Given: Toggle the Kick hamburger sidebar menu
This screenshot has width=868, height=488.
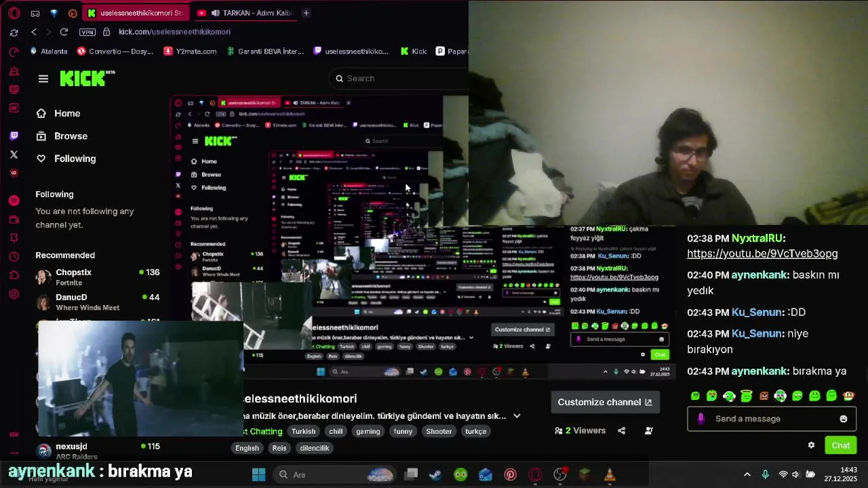Looking at the screenshot, I should click(x=43, y=79).
